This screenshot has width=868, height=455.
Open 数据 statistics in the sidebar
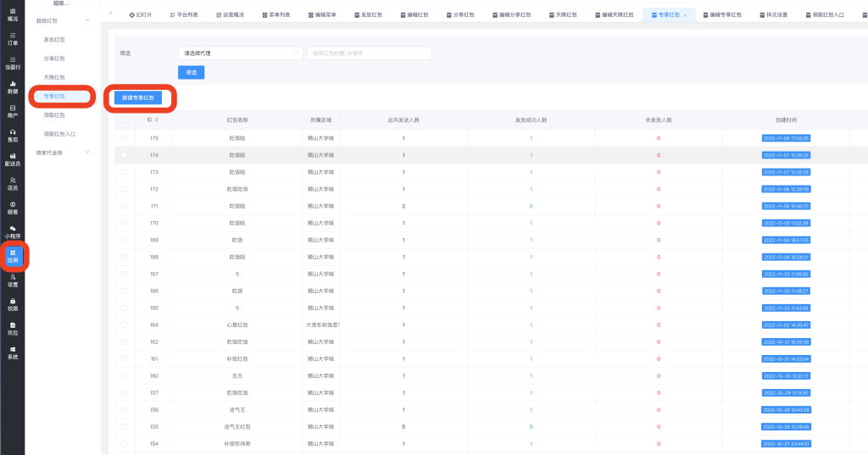coord(13,86)
